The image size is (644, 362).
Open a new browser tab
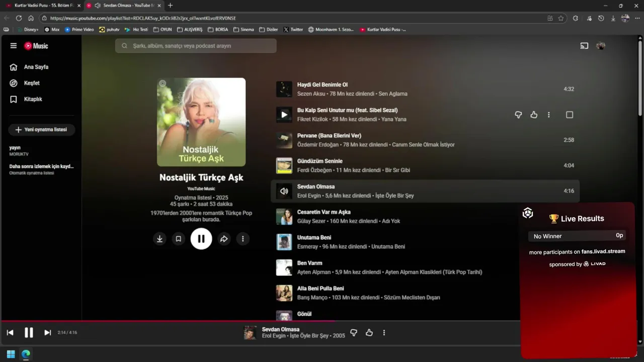170,6
